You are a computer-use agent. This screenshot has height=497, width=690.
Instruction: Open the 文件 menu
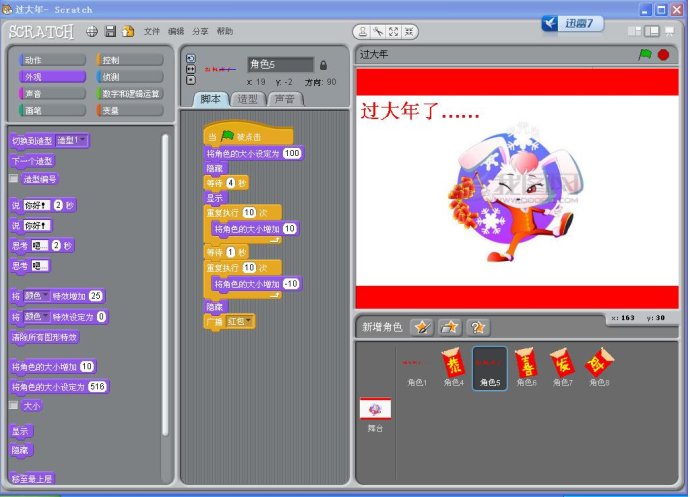click(151, 31)
